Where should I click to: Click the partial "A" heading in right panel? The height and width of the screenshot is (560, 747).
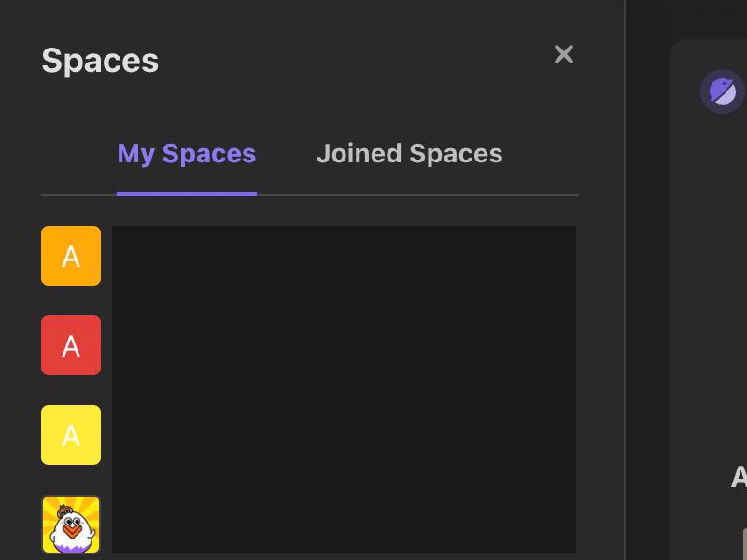click(x=739, y=477)
